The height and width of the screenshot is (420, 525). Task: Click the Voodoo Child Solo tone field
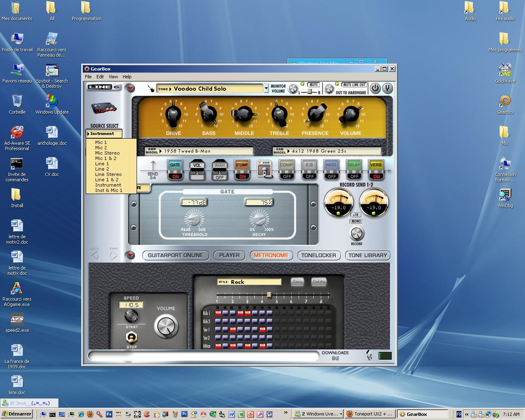click(210, 89)
